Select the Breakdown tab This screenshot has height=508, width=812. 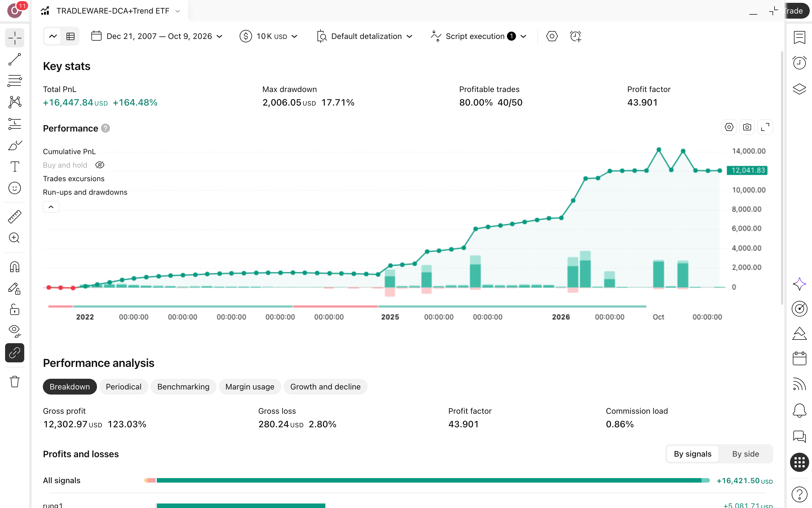pyautogui.click(x=70, y=387)
